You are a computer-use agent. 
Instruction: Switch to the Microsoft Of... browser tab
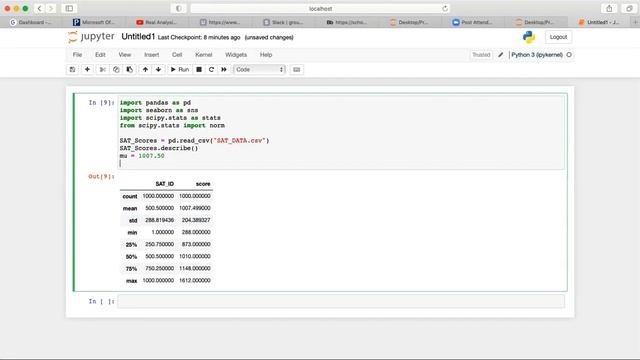[94, 22]
